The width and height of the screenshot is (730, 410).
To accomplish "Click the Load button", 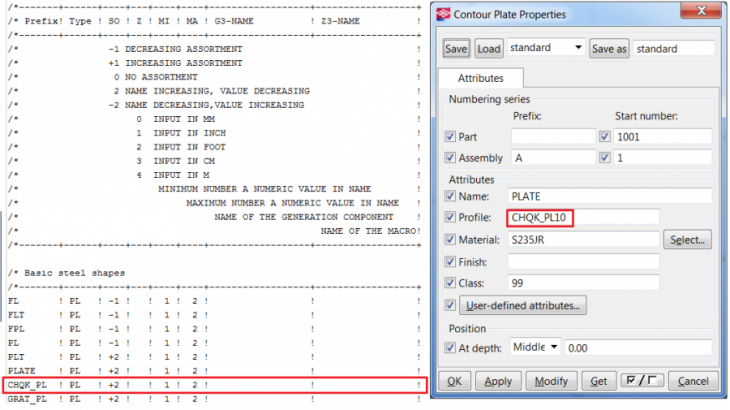I will pos(488,48).
